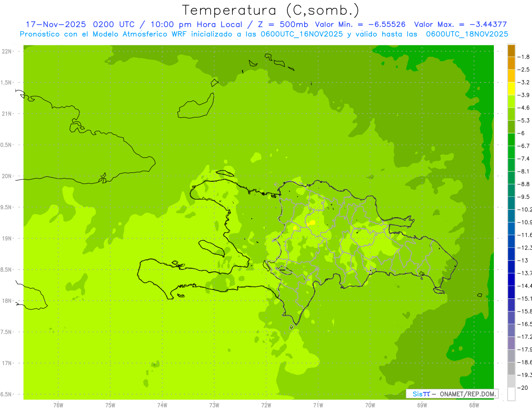Viewport: 532px width, 411px height.
Task: Select '0600UTC_18NOV2025' valid-until time
Action: (467, 34)
